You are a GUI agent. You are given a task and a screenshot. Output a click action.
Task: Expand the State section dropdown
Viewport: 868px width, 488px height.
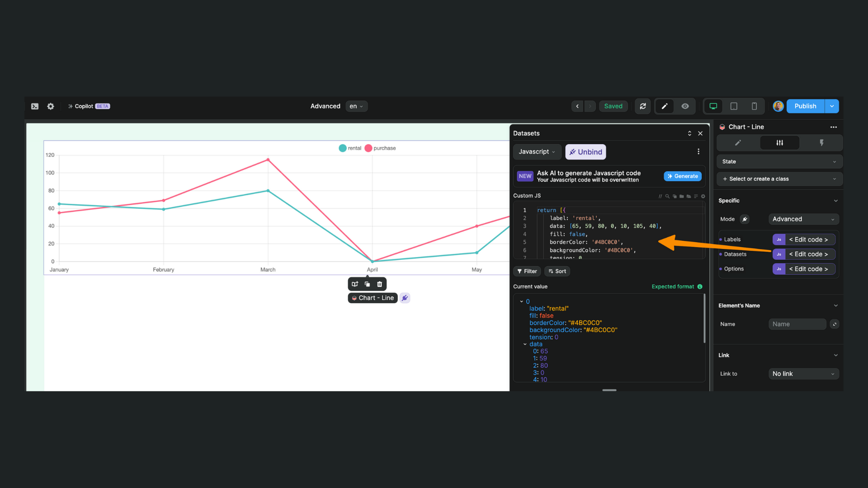(x=779, y=161)
